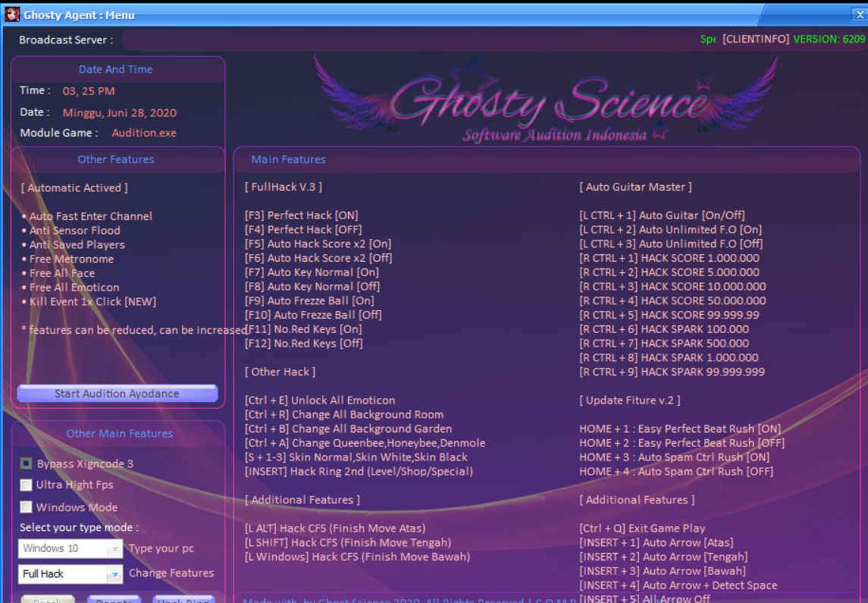Screen dimensions: 868x603
Task: Click the [Ctrl + E] Unlock All Emoticon line
Action: coord(320,400)
